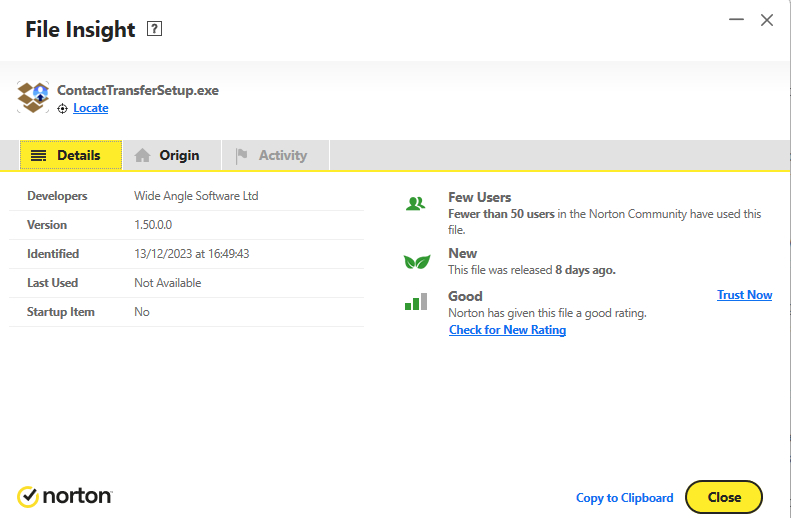This screenshot has height=518, width=791.
Task: Click the Locate link
Action: pyautogui.click(x=91, y=108)
